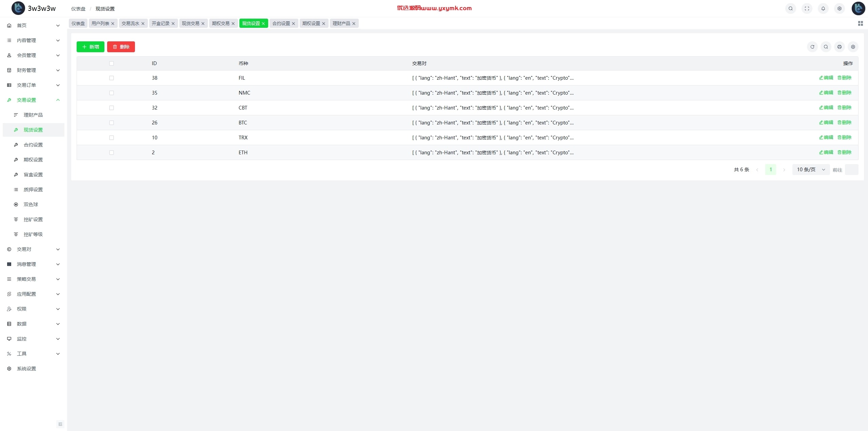The image size is (868, 431).
Task: Collapse the 交易设置 sidebar section
Action: [33, 100]
